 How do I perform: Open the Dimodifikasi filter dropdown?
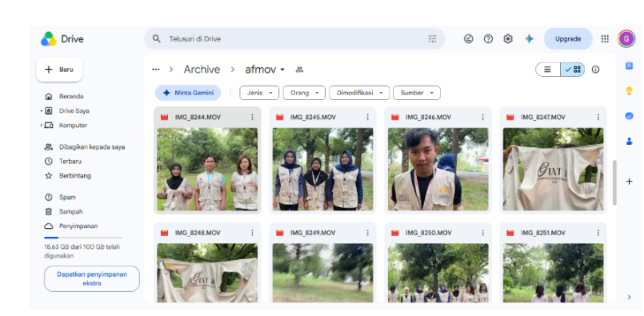click(359, 93)
